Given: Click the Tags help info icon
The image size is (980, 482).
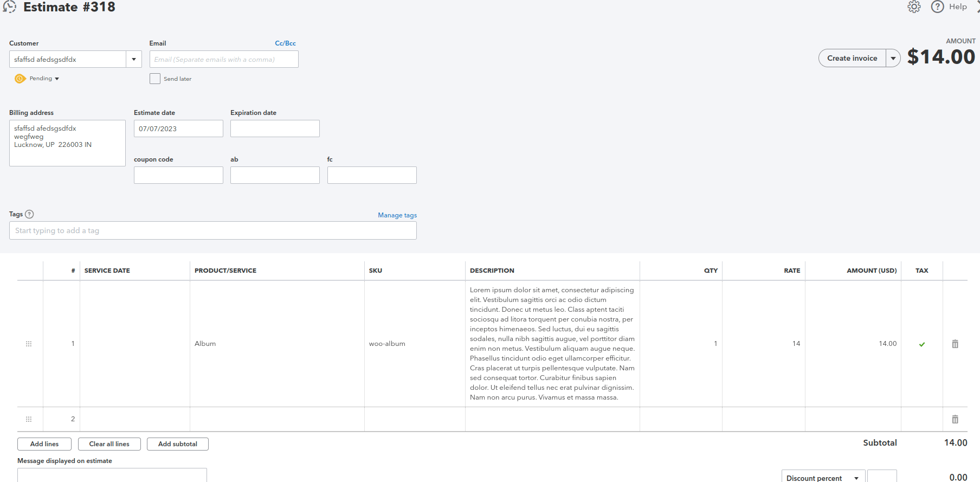Looking at the screenshot, I should [29, 214].
